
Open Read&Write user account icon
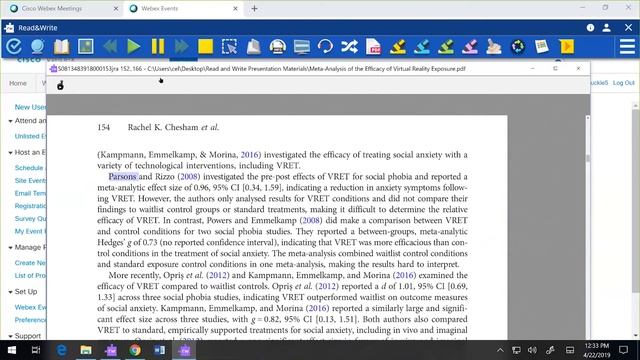point(607,28)
